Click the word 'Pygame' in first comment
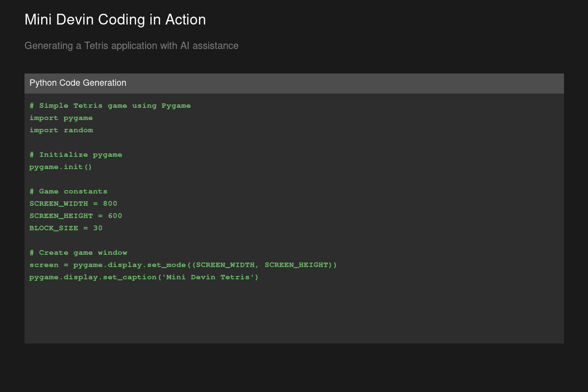This screenshot has height=392, width=588. tap(176, 106)
